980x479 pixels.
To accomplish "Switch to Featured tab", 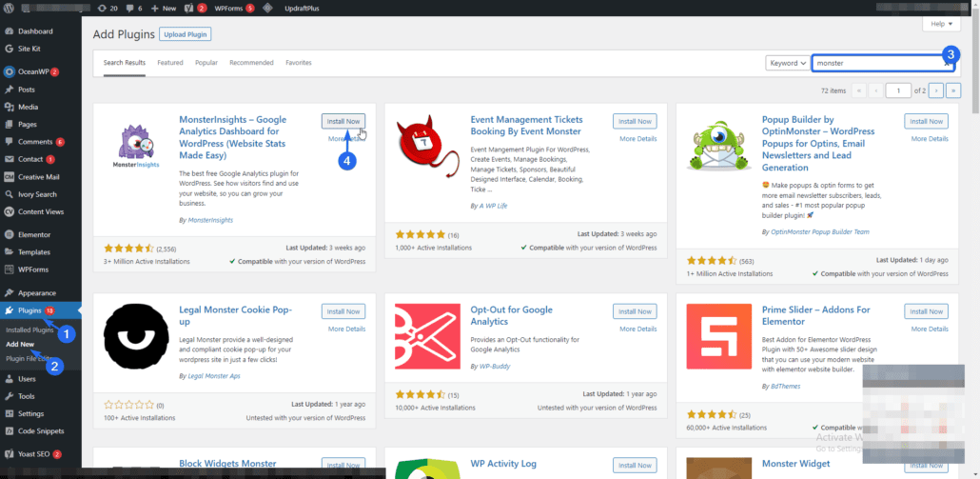I will (x=170, y=63).
